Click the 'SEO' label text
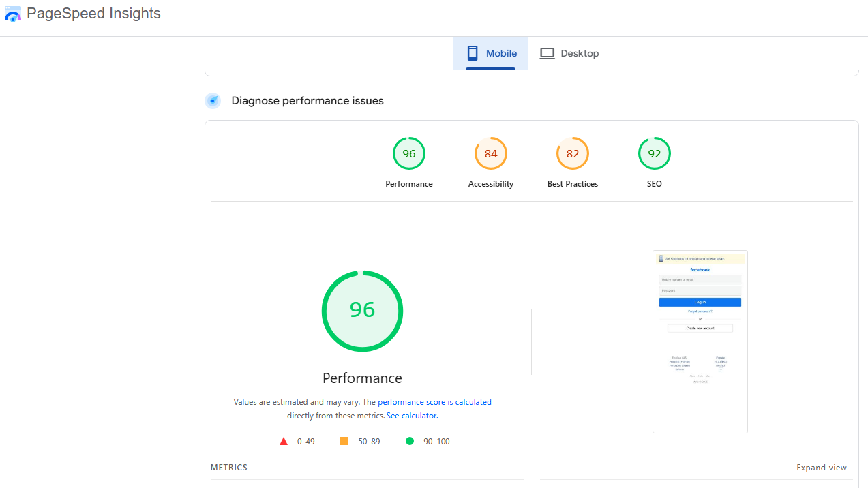Image resolution: width=868 pixels, height=488 pixels. (655, 184)
